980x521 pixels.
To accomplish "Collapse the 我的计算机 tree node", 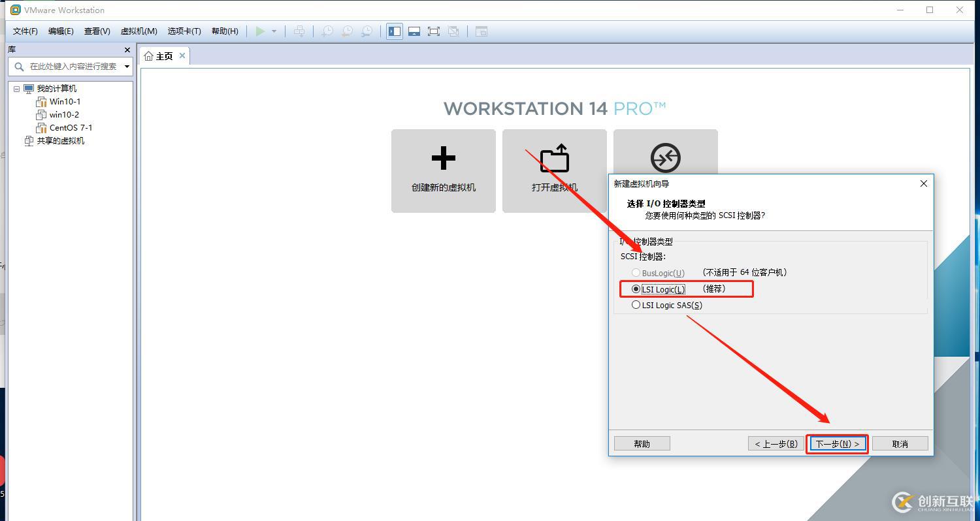I will (x=17, y=89).
